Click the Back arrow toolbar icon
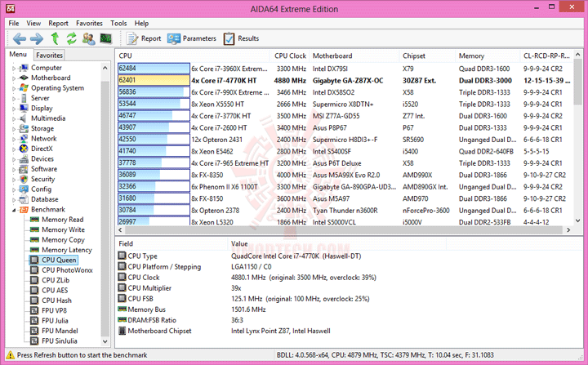The height and width of the screenshot is (365, 588). click(x=19, y=38)
